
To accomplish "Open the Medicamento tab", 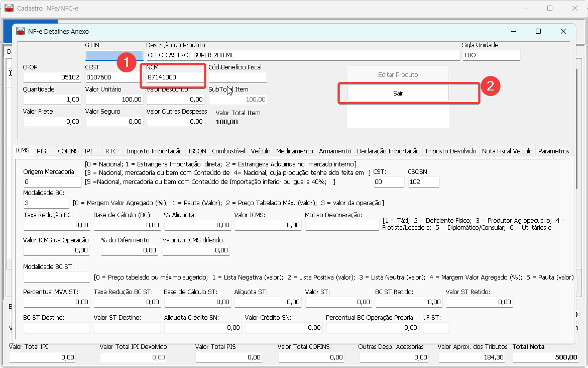I will coord(295,151).
